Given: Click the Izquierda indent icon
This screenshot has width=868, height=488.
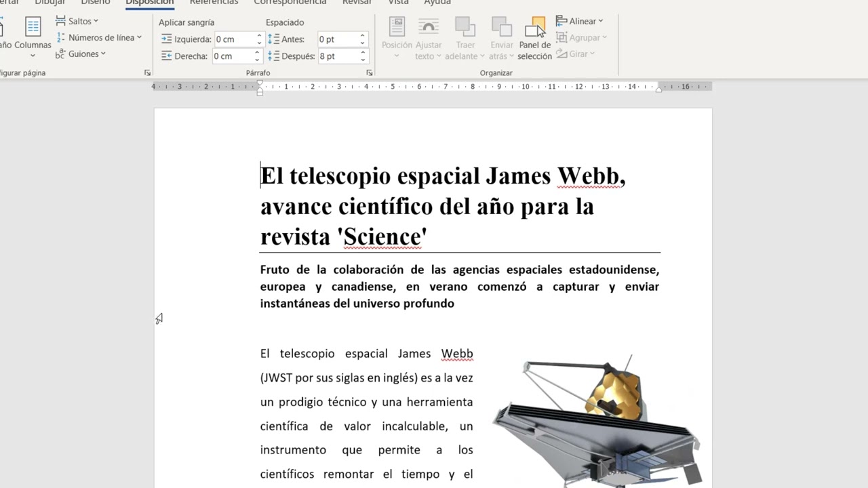Looking at the screenshot, I should coord(166,39).
